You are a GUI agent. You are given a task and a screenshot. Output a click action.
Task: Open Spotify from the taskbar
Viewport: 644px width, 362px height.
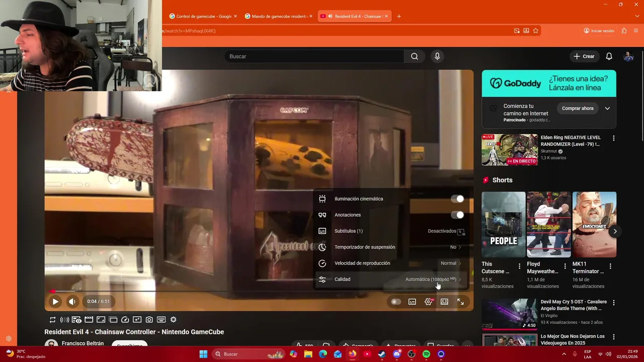coord(426,354)
